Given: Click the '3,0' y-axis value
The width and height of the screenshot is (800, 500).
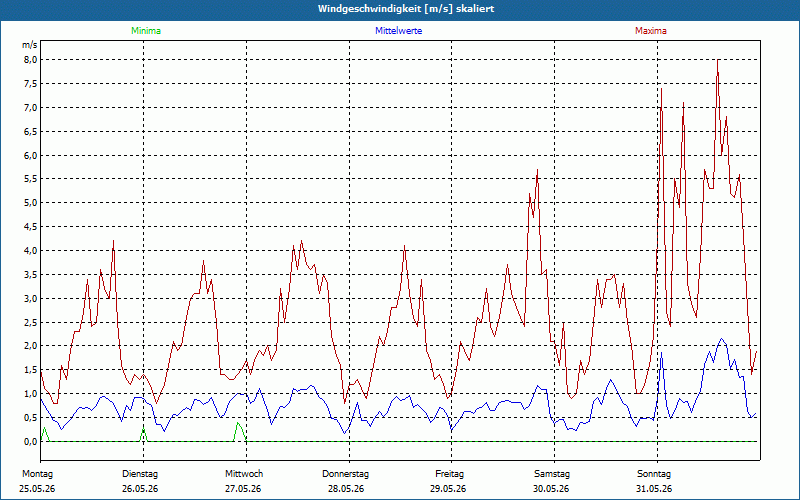Looking at the screenshot, I should click(x=31, y=298).
